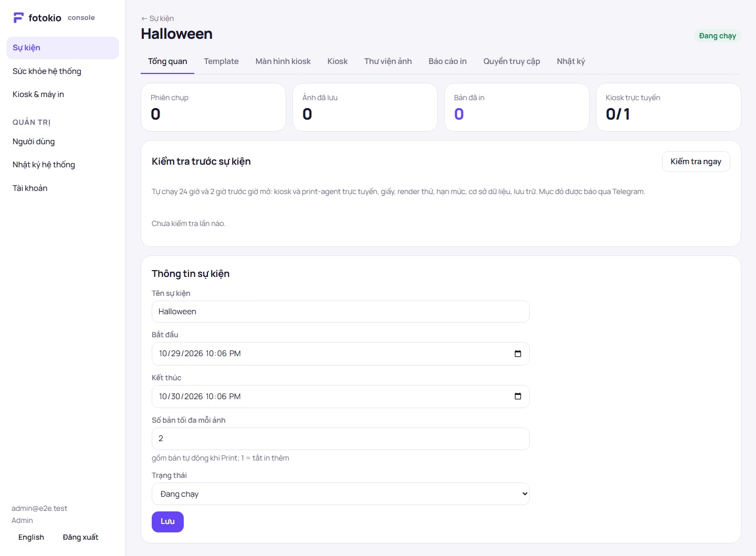The width and height of the screenshot is (756, 556).
Task: Click the admin@e2e.test account email
Action: tap(39, 508)
